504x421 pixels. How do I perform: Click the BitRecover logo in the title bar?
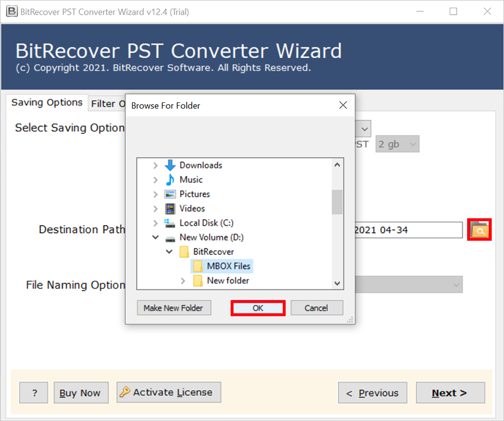[x=11, y=11]
